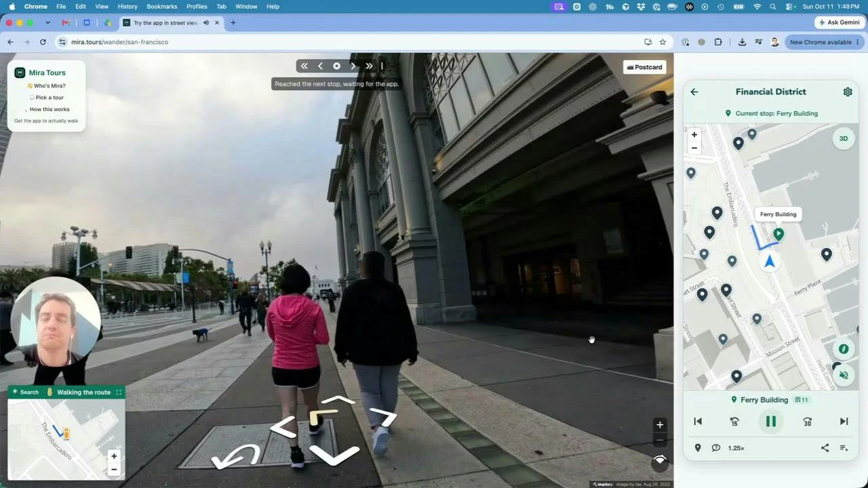Click the location pin icon beside speed
The height and width of the screenshot is (488, 868).
[x=698, y=448]
